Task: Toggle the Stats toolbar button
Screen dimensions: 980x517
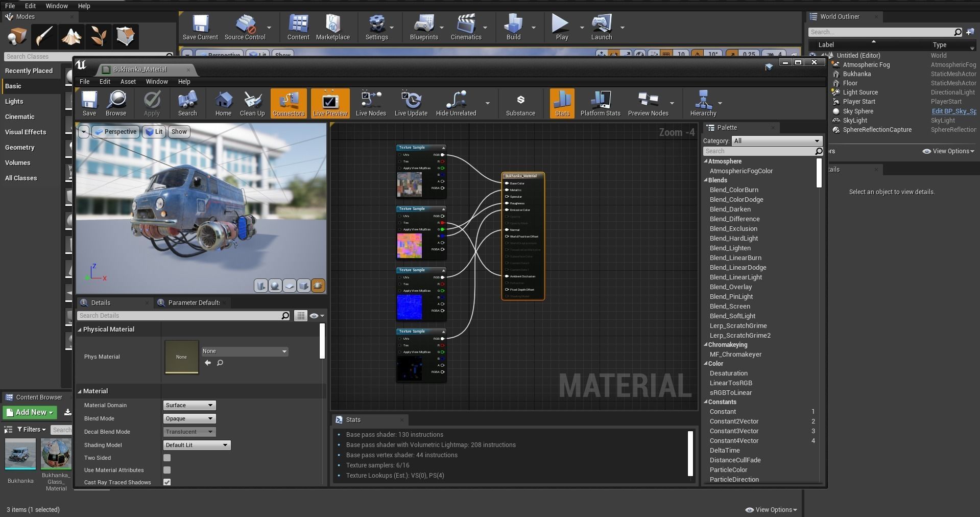Action: pyautogui.click(x=562, y=103)
